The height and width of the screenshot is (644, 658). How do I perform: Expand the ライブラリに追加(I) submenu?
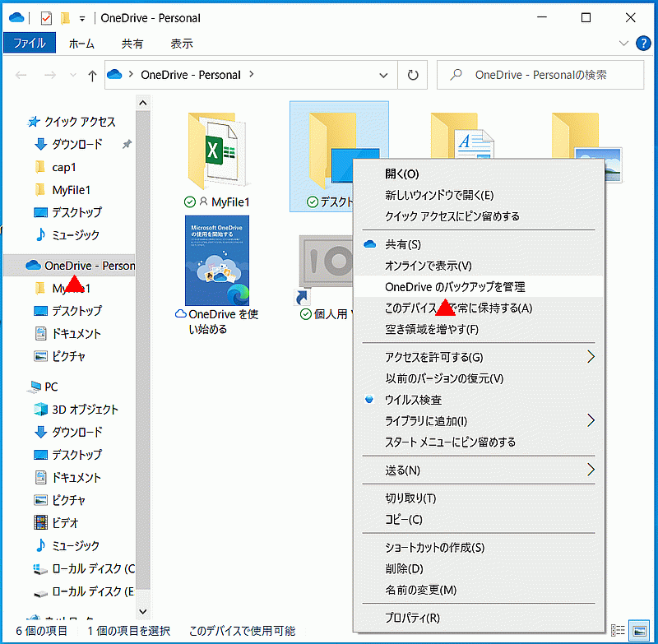(591, 420)
